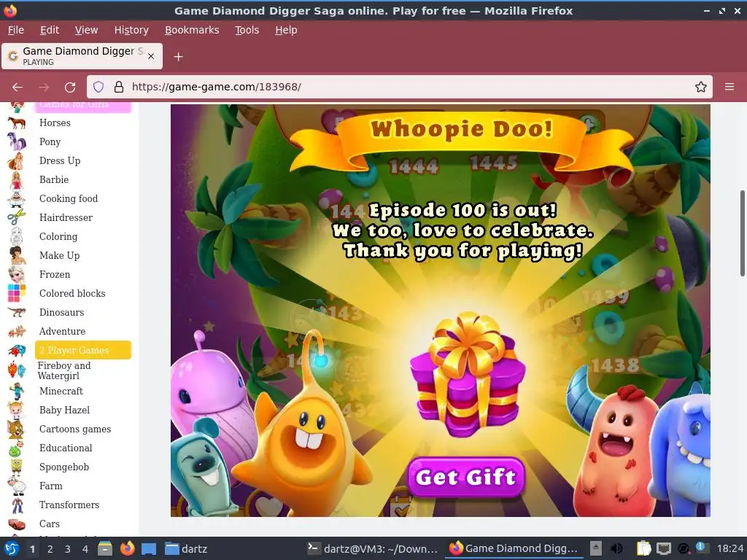Launch Firefox from the taskbar
The width and height of the screenshot is (747, 560).
click(x=127, y=548)
